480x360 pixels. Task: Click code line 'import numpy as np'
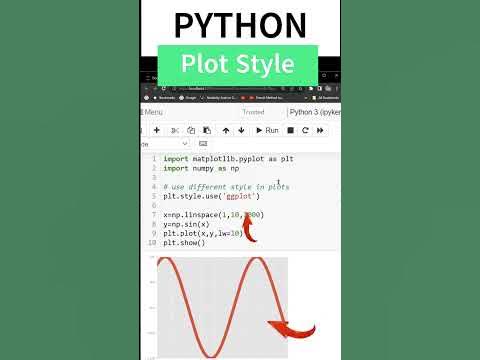[201, 168]
